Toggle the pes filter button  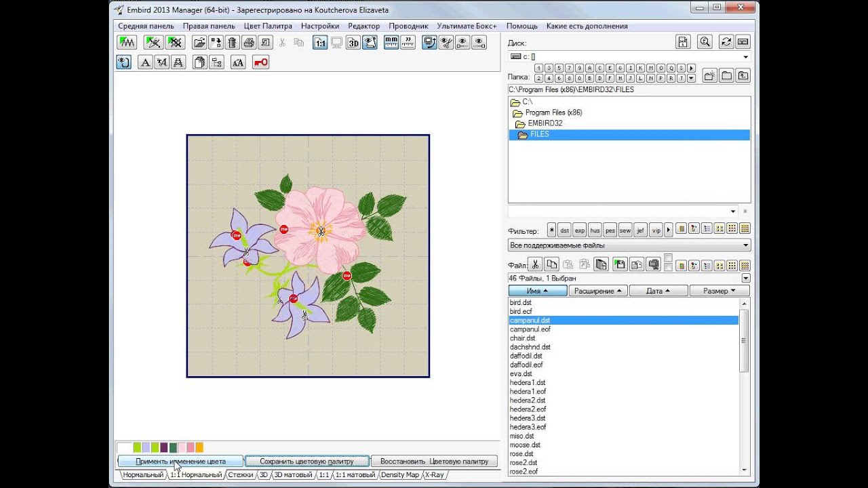(610, 230)
